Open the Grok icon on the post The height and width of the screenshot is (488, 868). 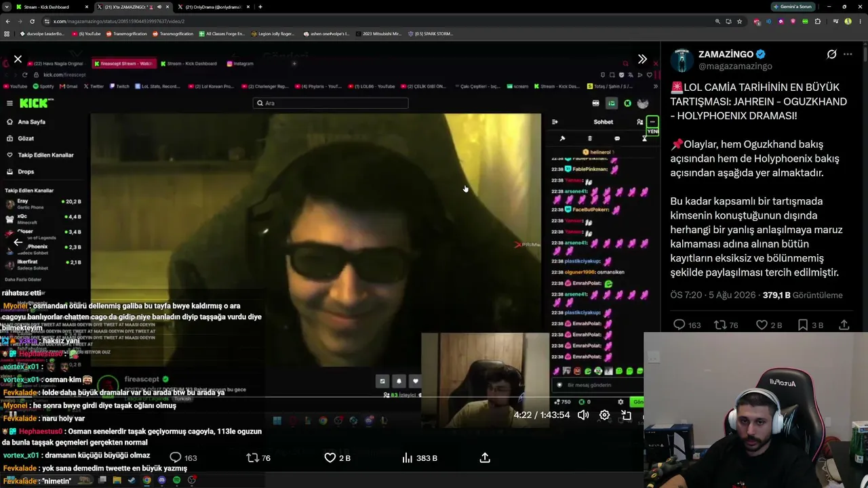831,54
